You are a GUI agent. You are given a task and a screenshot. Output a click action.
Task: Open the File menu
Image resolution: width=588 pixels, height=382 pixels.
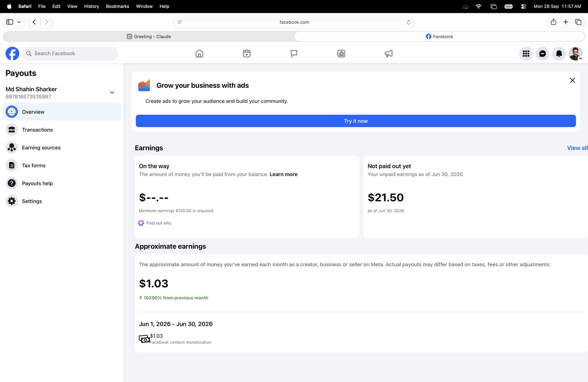coord(42,6)
